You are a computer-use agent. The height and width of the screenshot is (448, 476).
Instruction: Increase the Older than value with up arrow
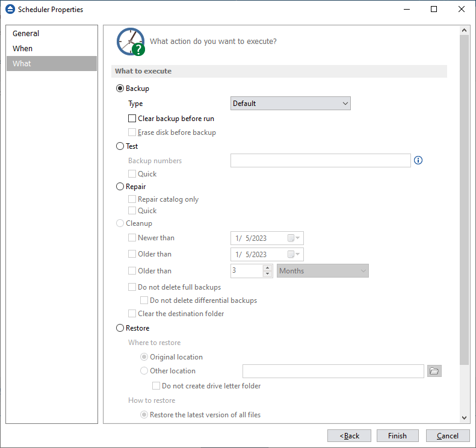268,268
